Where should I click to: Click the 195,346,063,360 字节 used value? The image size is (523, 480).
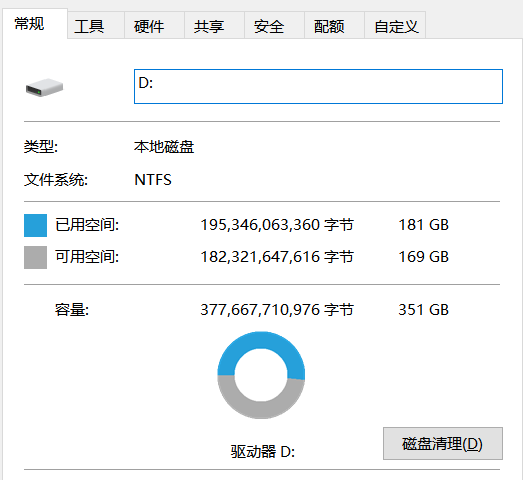pyautogui.click(x=277, y=225)
